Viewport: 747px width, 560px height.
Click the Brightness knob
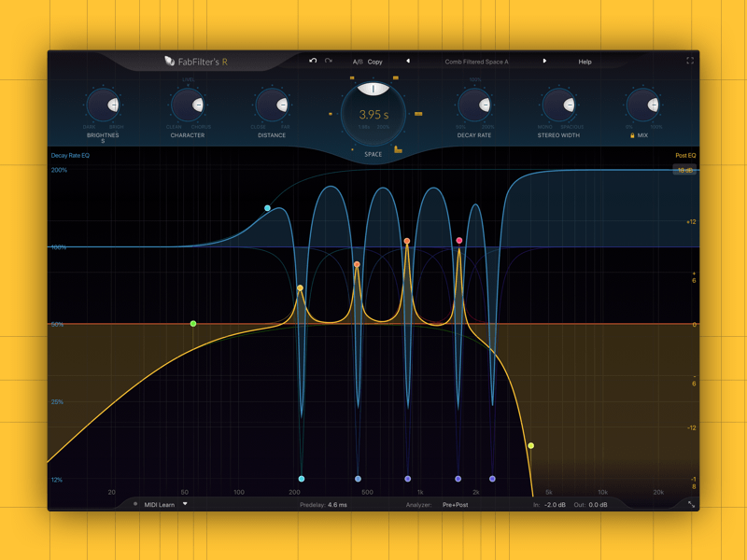[x=103, y=105]
